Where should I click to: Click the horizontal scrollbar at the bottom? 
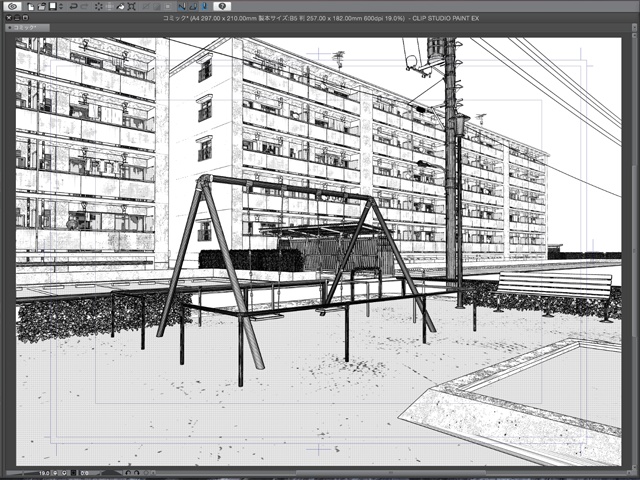click(x=392, y=473)
